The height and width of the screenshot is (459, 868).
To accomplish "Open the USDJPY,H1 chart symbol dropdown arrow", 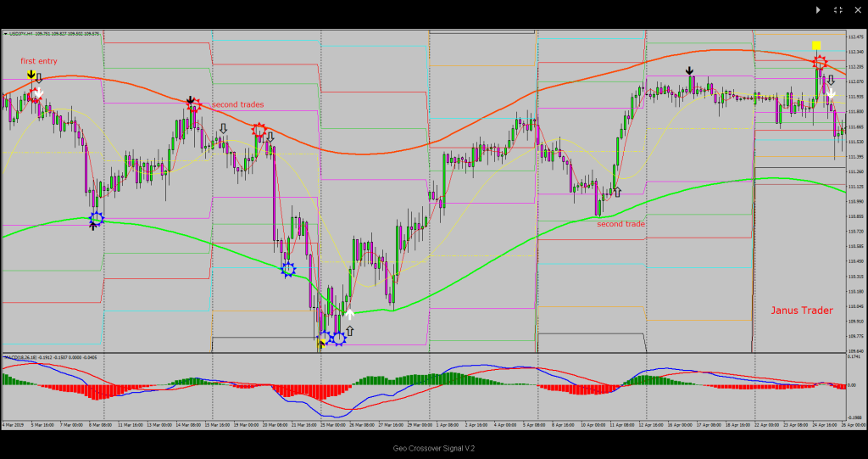I will click(5, 34).
